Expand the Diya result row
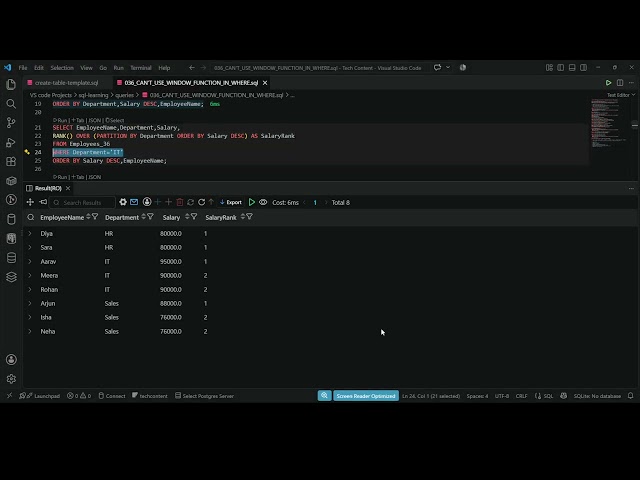The width and height of the screenshot is (640, 480). point(30,233)
